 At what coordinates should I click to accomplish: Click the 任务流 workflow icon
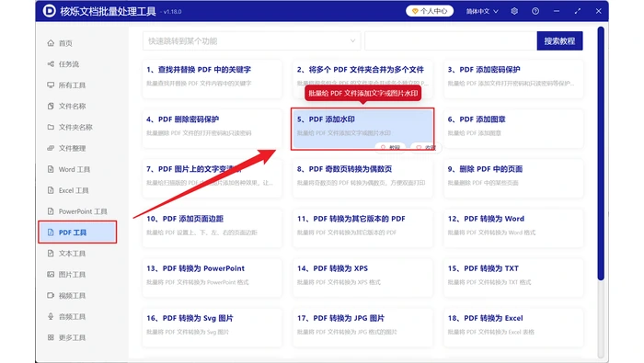point(51,64)
